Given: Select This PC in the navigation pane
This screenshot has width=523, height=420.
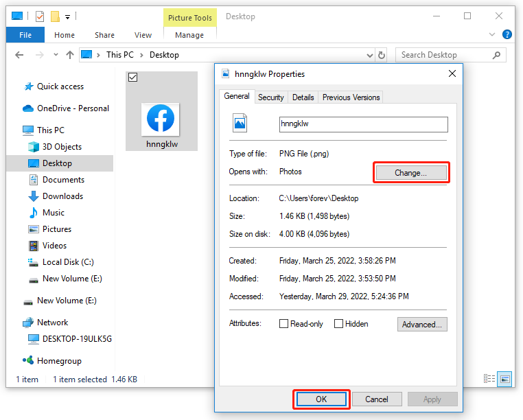Looking at the screenshot, I should click(x=50, y=130).
